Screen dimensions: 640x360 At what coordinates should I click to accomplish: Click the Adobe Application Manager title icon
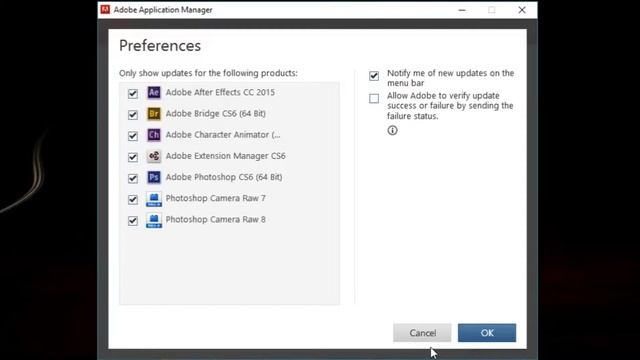pyautogui.click(x=105, y=9)
